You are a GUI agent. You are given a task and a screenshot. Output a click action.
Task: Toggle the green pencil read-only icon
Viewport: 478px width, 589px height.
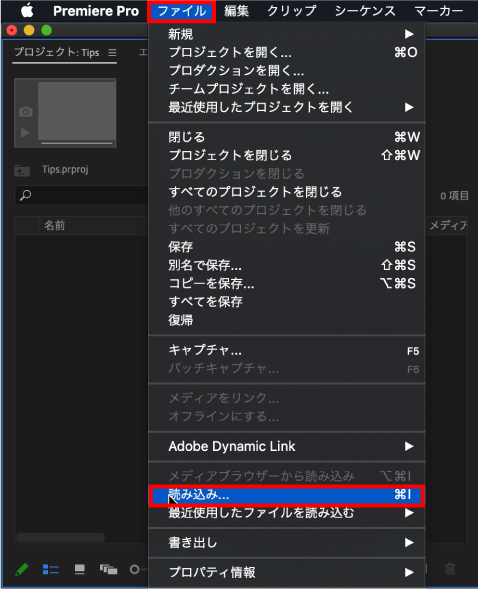pyautogui.click(x=21, y=569)
